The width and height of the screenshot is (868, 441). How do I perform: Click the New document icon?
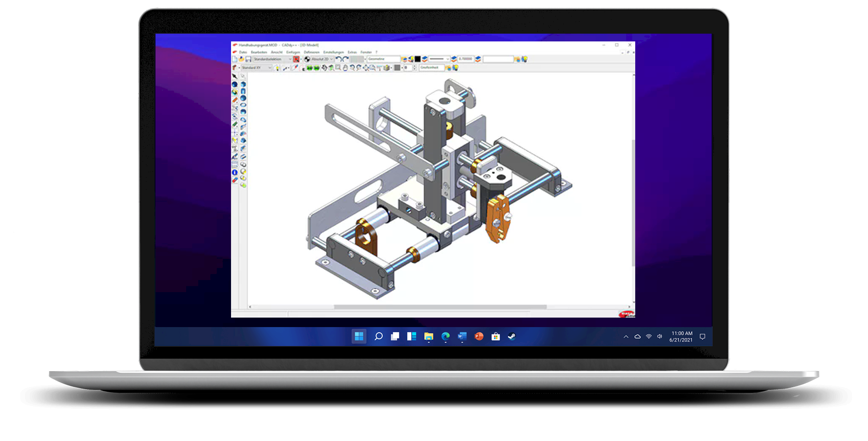pyautogui.click(x=234, y=59)
